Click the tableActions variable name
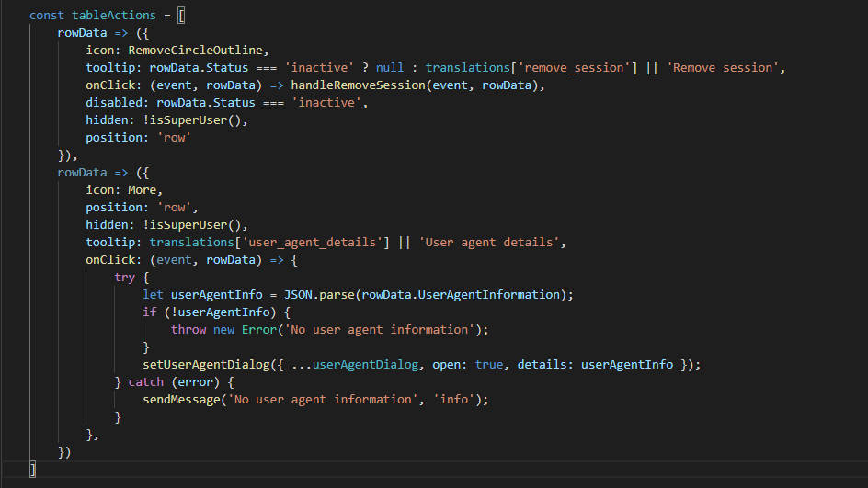This screenshot has height=488, width=868. coord(113,16)
